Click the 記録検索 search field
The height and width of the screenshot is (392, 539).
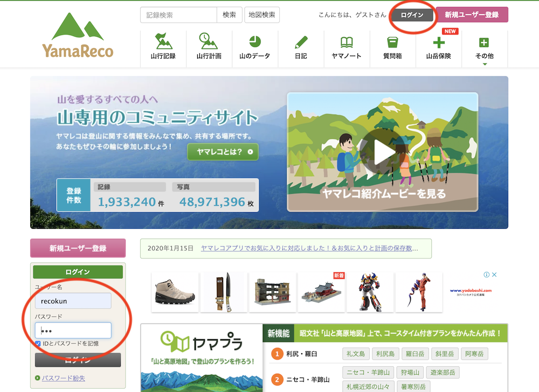point(179,15)
